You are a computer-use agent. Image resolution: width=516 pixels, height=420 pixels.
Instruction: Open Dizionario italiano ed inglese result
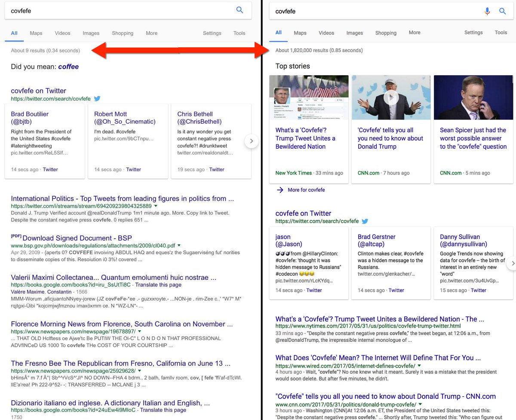(x=111, y=403)
